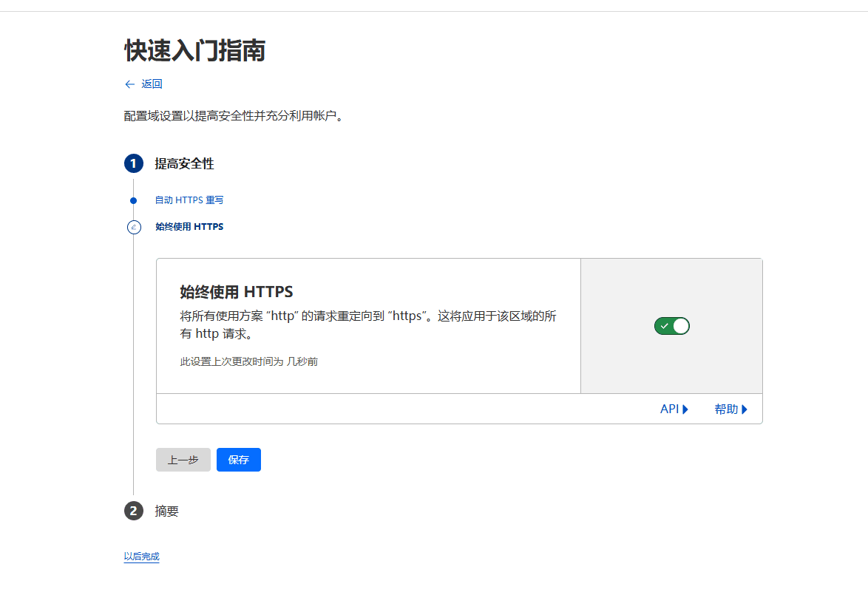The height and width of the screenshot is (595, 868).
Task: Click the arrow icon next to 帮助
Action: click(x=746, y=408)
